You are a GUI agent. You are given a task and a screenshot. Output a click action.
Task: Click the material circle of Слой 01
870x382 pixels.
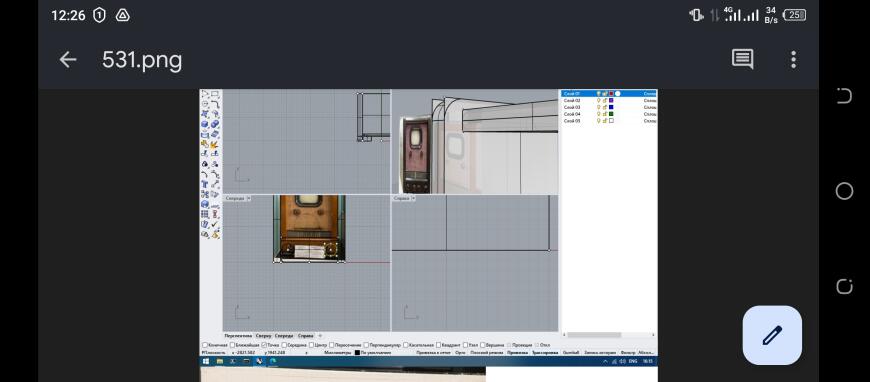(x=618, y=94)
